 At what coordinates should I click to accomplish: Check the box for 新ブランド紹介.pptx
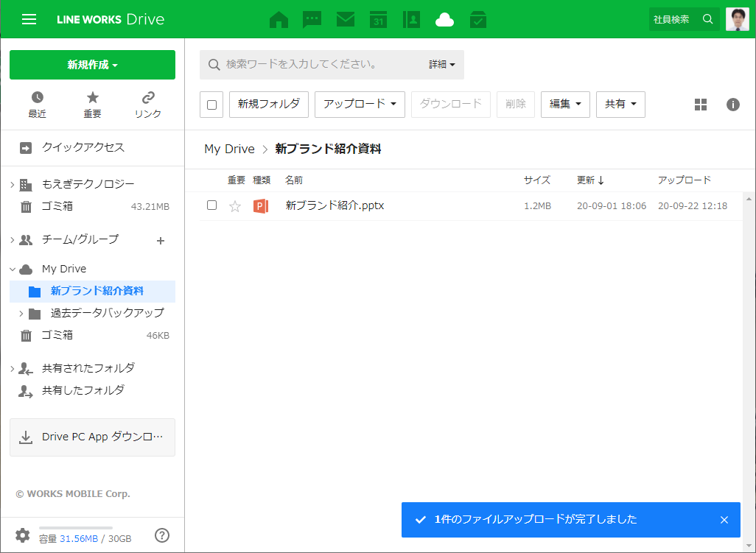tap(211, 205)
